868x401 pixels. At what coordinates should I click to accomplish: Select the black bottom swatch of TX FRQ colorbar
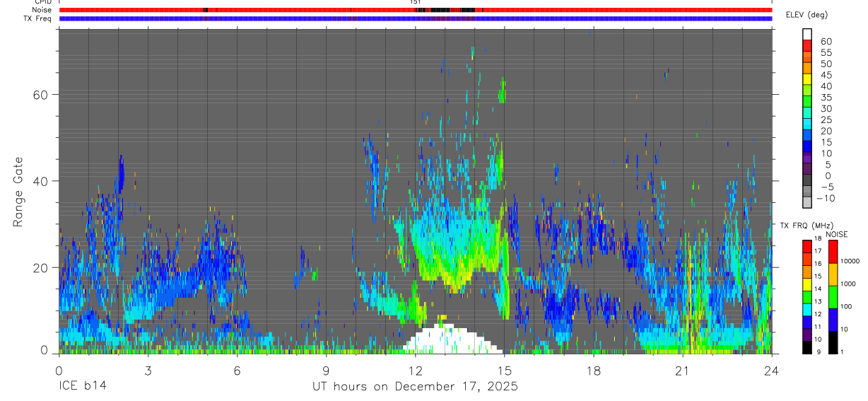coord(807,347)
